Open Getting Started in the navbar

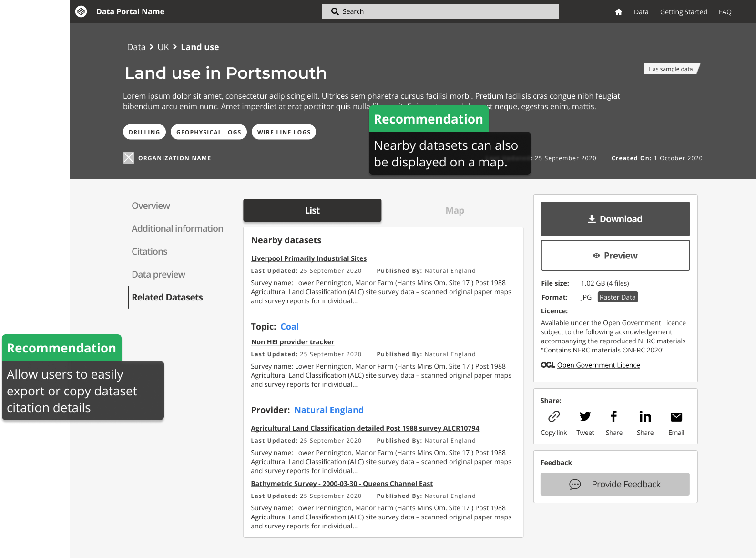point(684,12)
